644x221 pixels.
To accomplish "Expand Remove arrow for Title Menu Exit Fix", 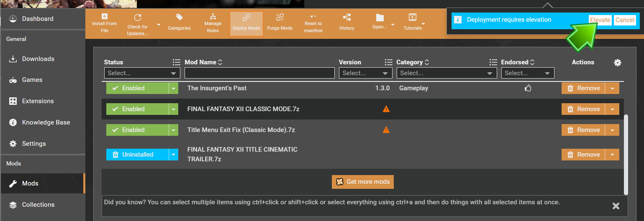I will coord(612,130).
